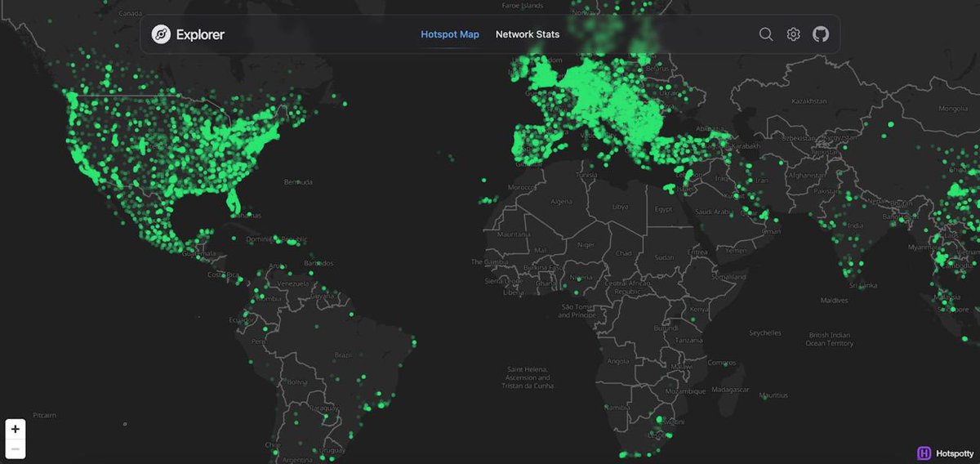The width and height of the screenshot is (980, 464).
Task: Click the Angola map label
Action: click(x=618, y=360)
